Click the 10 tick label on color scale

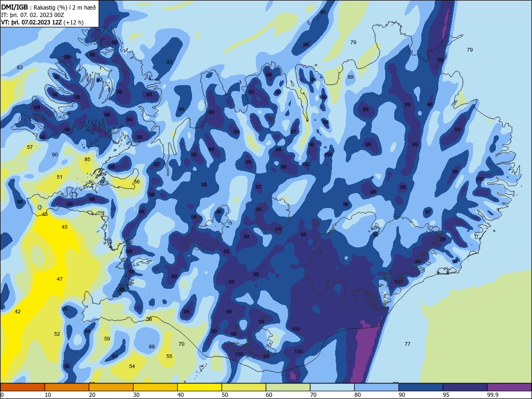(48, 395)
